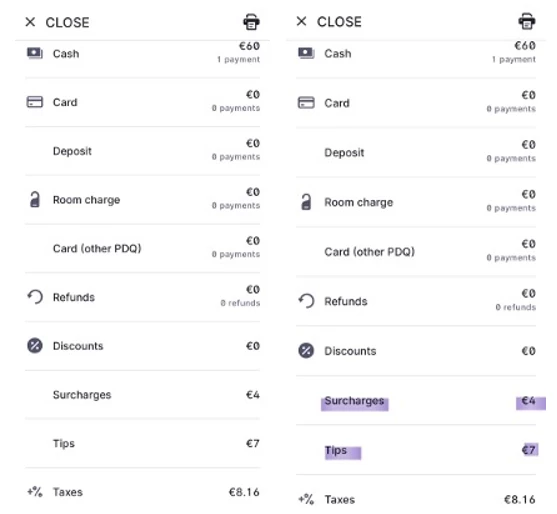Click the Discounts percent icon in left panel

coord(35,346)
